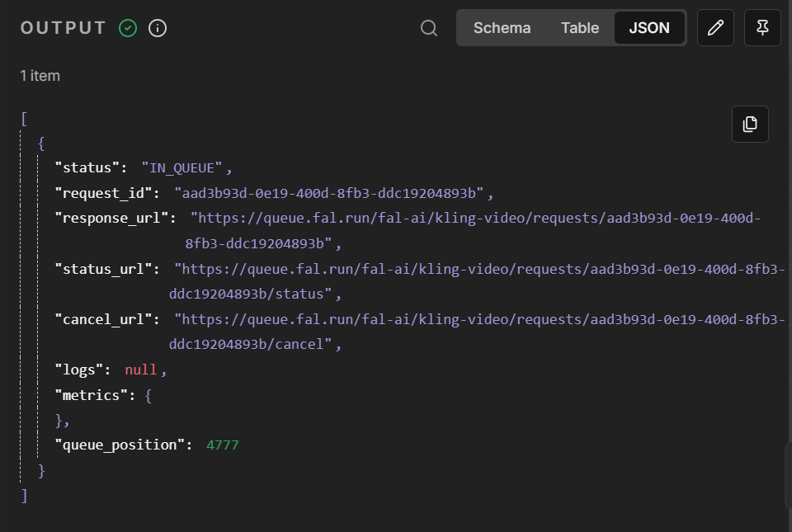Pin the output data
This screenshot has width=792, height=532.
[x=762, y=28]
